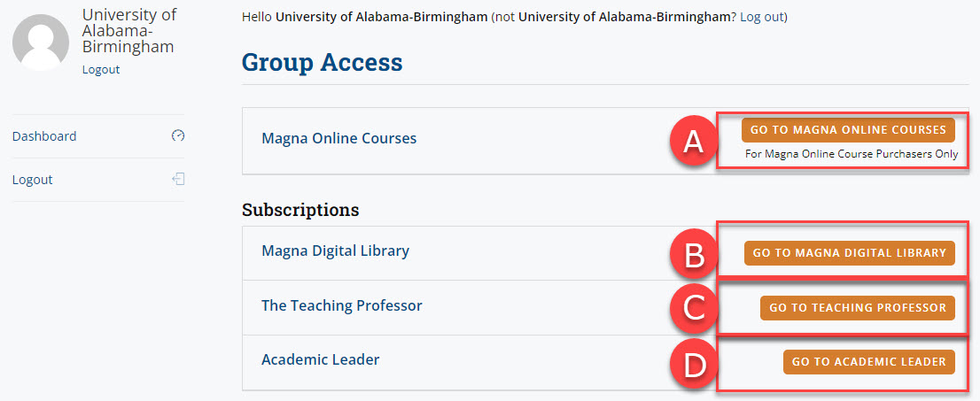980x401 pixels.
Task: Click the Magna Digital Library subscription title
Action: 335,251
